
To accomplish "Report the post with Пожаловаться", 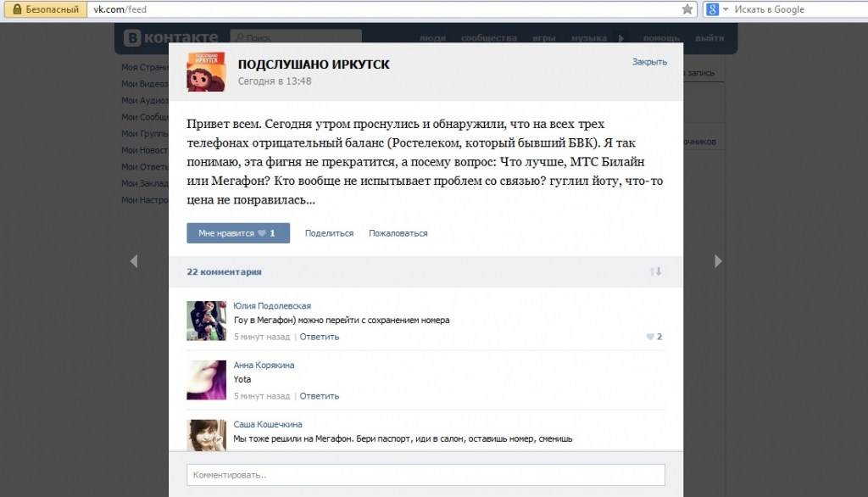I will (x=398, y=233).
